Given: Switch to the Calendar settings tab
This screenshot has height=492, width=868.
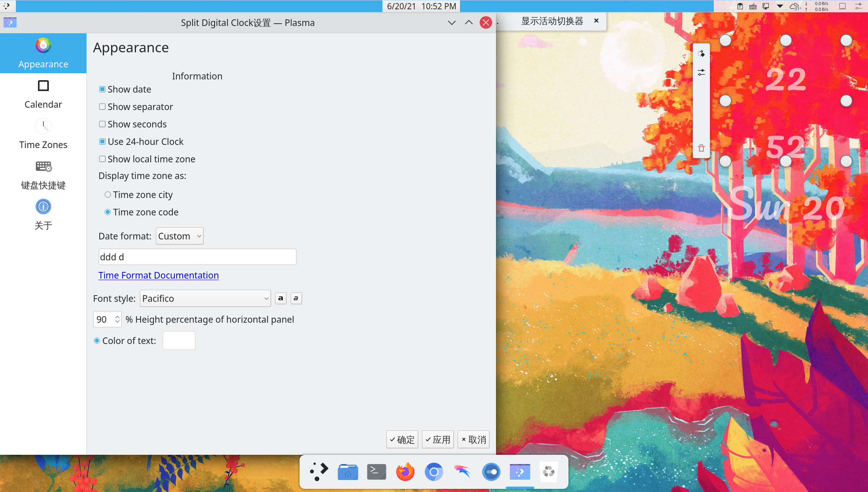Looking at the screenshot, I should (x=43, y=93).
